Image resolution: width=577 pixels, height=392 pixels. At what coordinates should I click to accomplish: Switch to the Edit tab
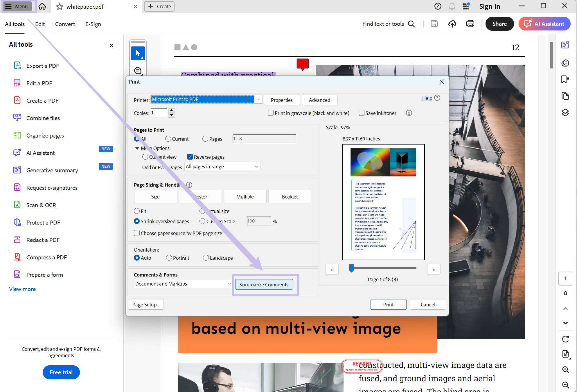(40, 24)
